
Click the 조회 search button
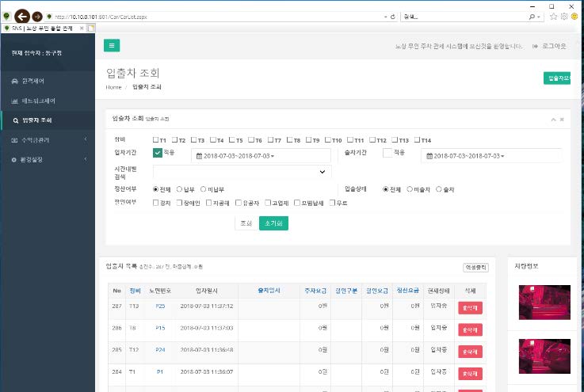click(245, 223)
